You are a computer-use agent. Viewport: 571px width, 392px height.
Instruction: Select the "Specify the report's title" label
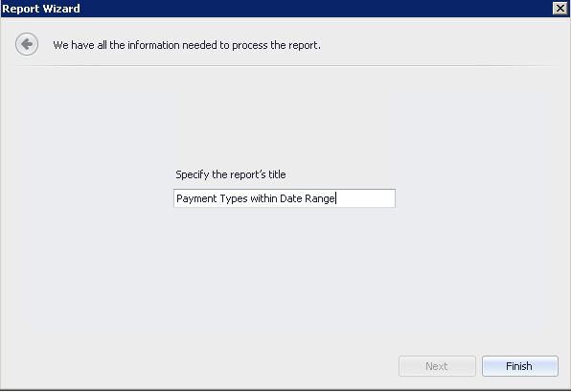click(231, 174)
